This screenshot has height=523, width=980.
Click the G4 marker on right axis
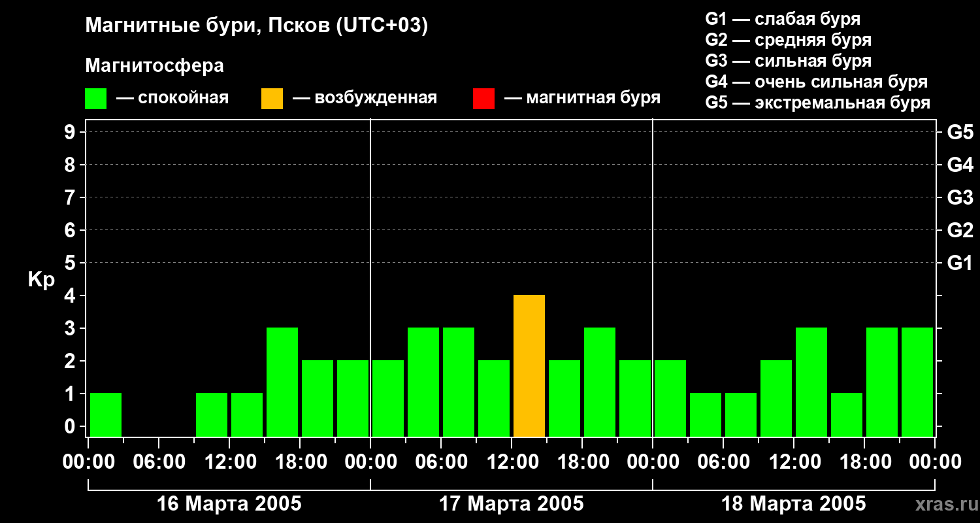click(x=960, y=165)
